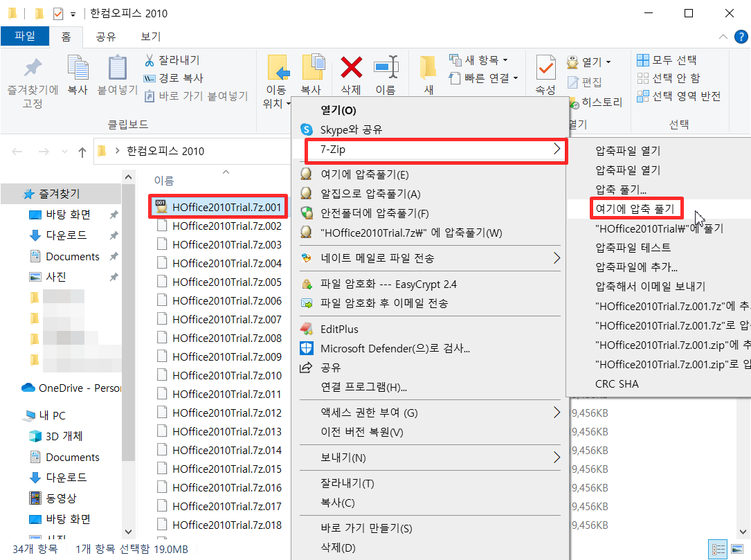
Task: Click the 한컴오피스 2010 address bar path
Action: 165,152
